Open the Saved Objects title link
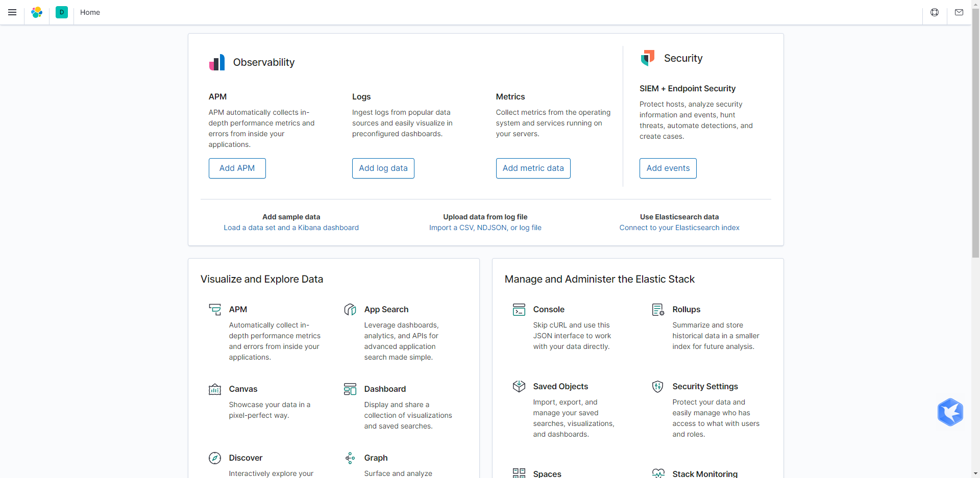 point(560,386)
